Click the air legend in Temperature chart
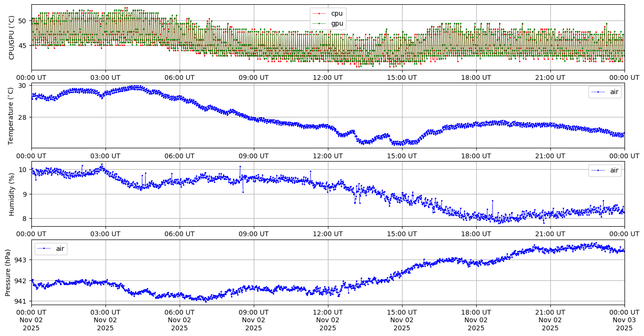This screenshot has height=336, width=644. coord(615,92)
